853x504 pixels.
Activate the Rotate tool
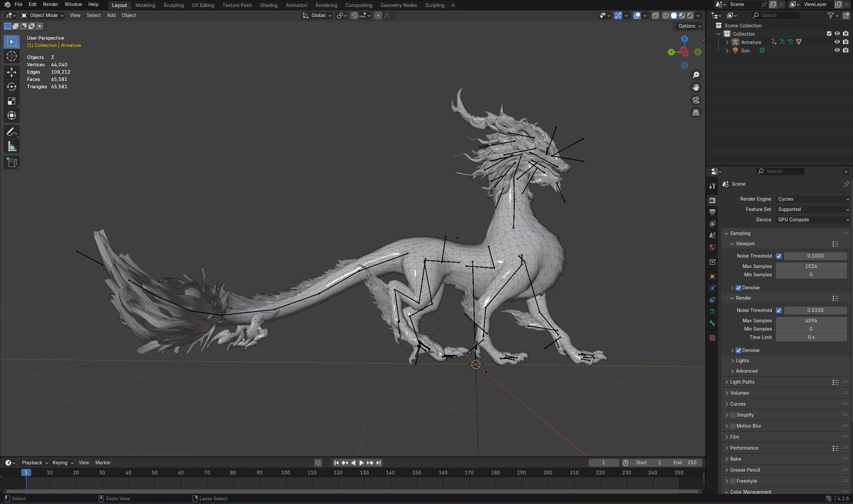[x=12, y=87]
